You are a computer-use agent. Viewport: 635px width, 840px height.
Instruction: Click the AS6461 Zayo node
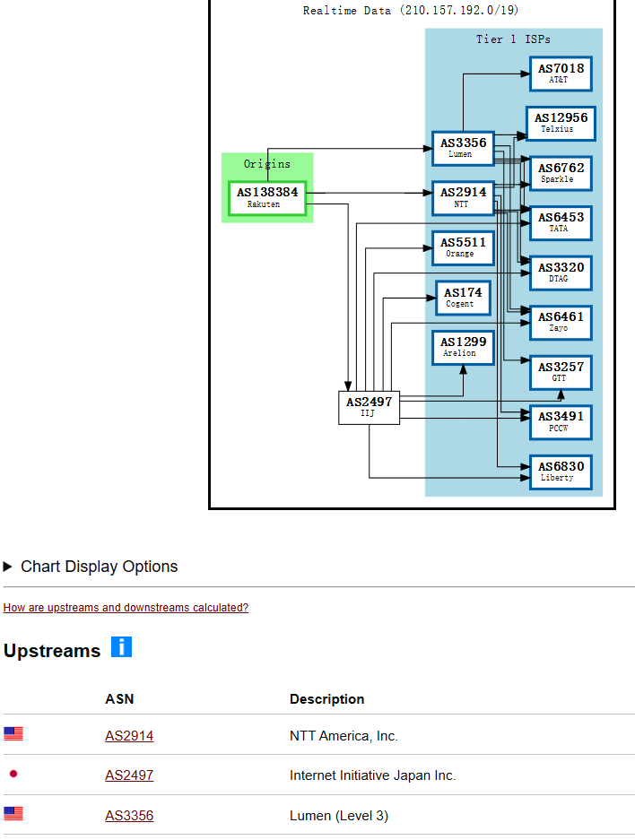pos(561,323)
